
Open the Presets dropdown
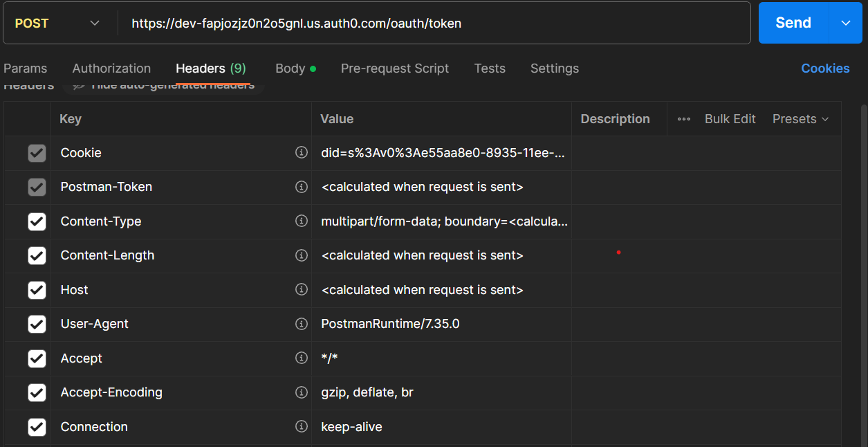[x=800, y=119]
